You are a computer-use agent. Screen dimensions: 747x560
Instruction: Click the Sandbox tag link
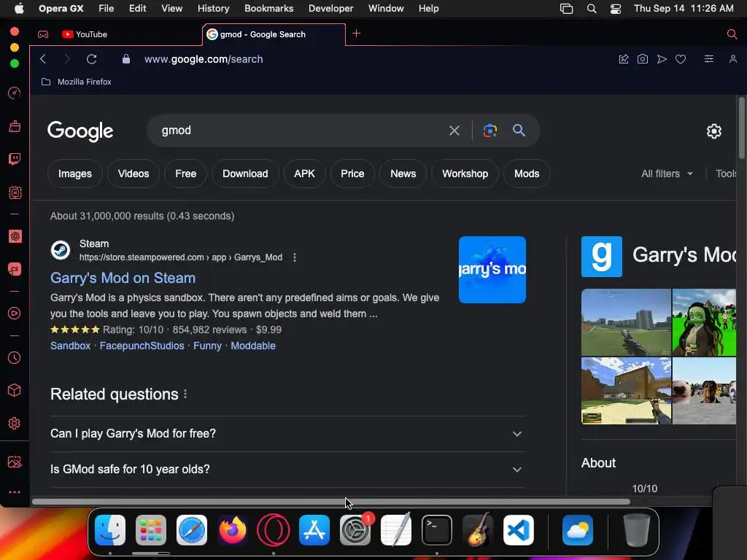[71, 346]
